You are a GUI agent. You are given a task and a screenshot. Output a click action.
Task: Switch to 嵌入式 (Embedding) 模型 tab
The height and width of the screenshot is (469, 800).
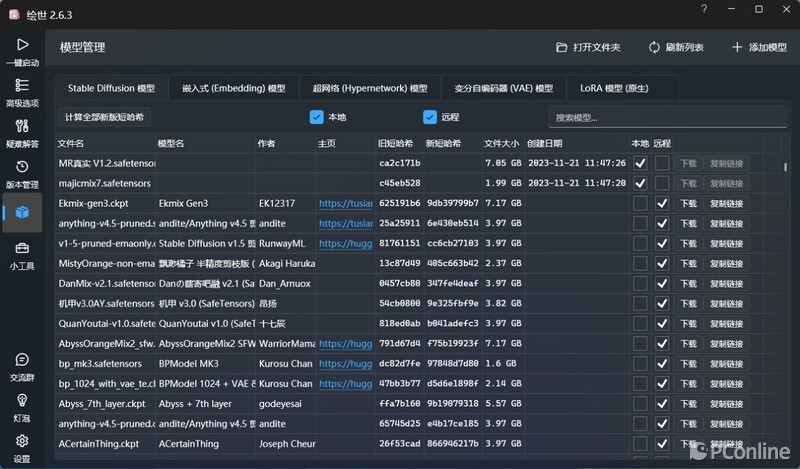click(234, 88)
